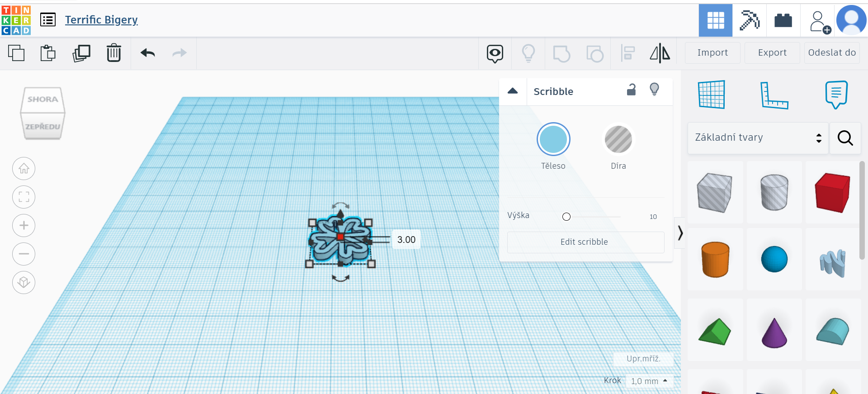Screen dimensions: 868x394
Task: Click the Show all lightbulb toolbar icon
Action: pos(528,53)
